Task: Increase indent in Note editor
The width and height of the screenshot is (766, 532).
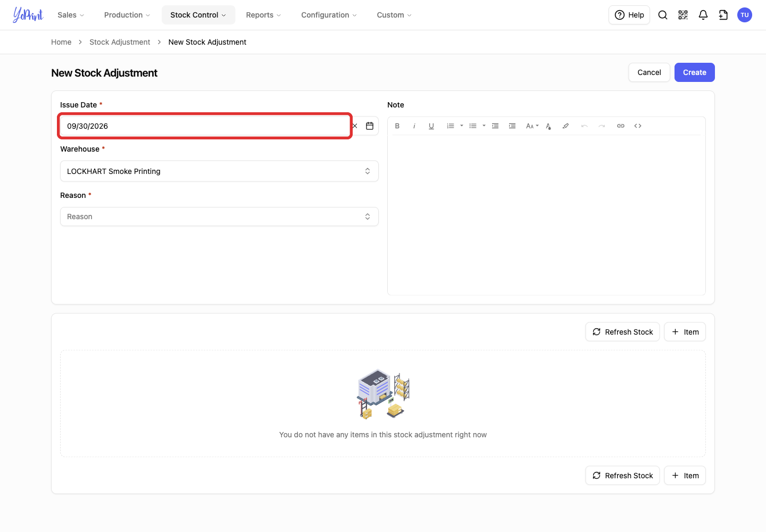Action: tap(512, 126)
